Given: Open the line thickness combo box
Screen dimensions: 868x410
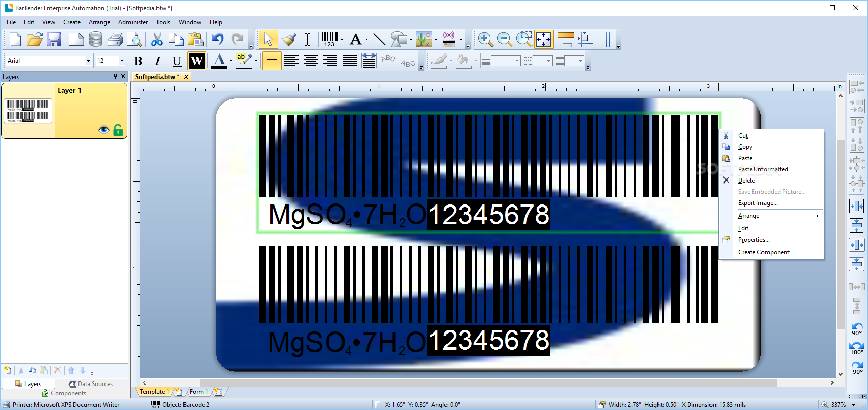Looking at the screenshot, I should (501, 61).
